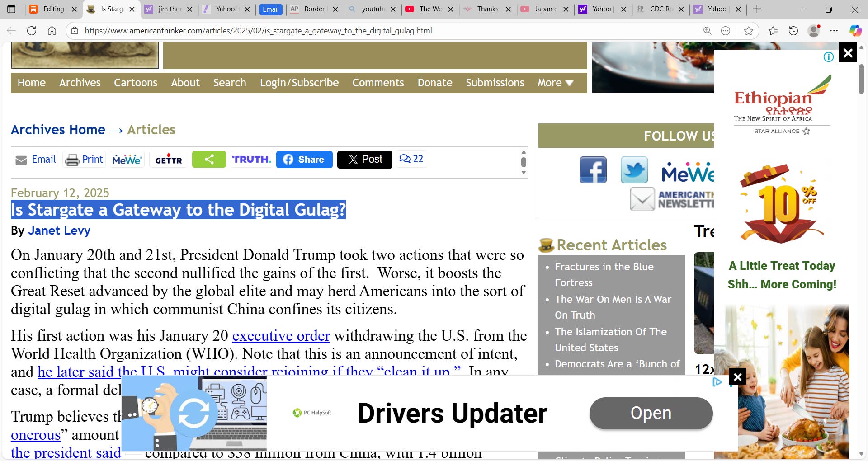
Task: Open a new tab with plus icon
Action: tap(757, 9)
